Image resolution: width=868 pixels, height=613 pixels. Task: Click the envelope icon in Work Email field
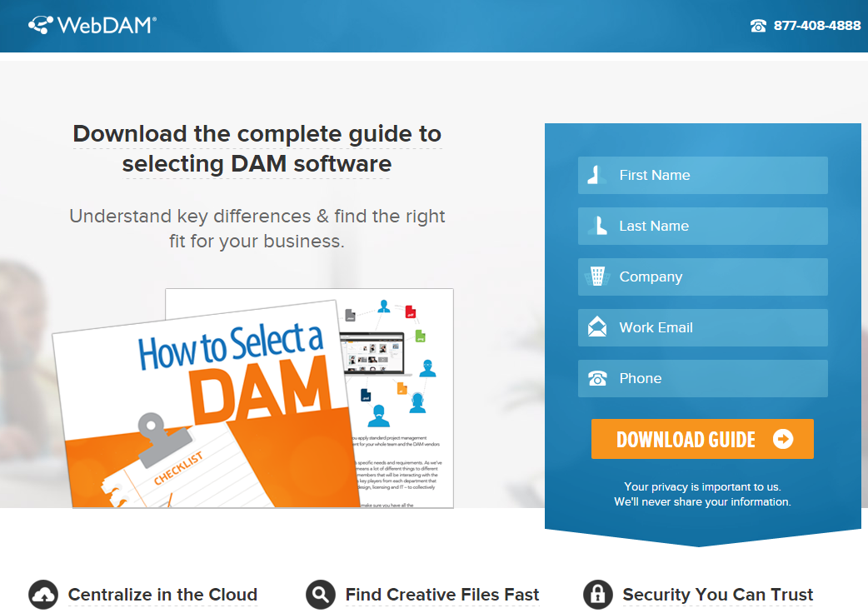click(596, 327)
